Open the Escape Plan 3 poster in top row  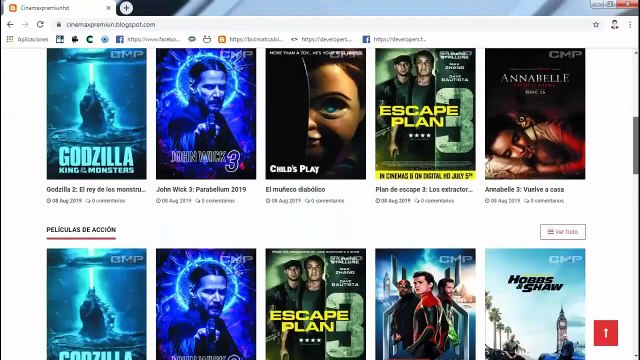[x=425, y=114]
